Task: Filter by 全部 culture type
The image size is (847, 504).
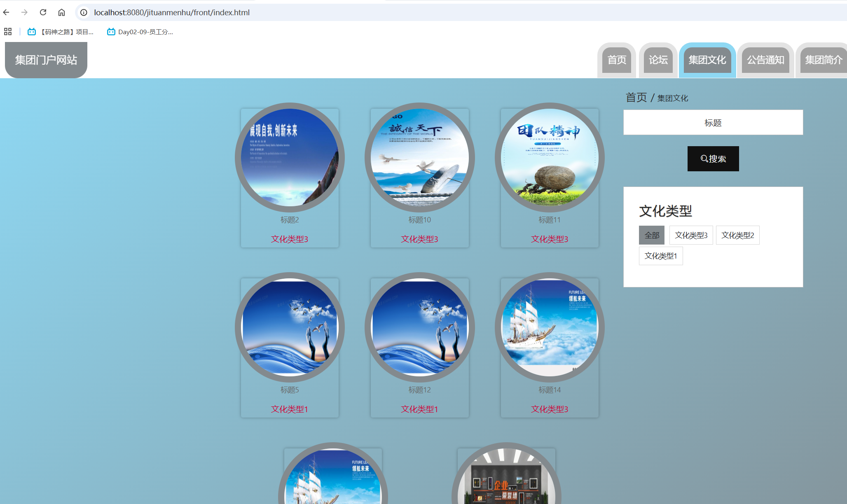Action: (652, 235)
